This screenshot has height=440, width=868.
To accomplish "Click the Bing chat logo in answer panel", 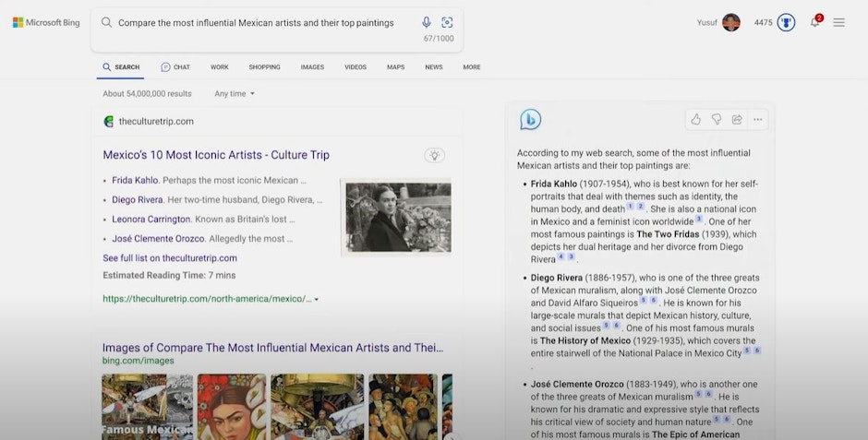I will [x=530, y=119].
